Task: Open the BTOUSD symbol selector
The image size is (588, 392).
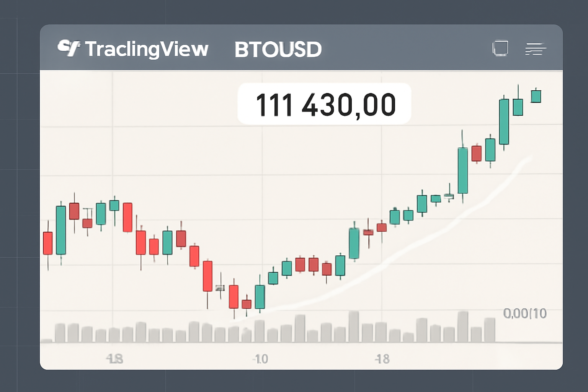Action: 278,50
